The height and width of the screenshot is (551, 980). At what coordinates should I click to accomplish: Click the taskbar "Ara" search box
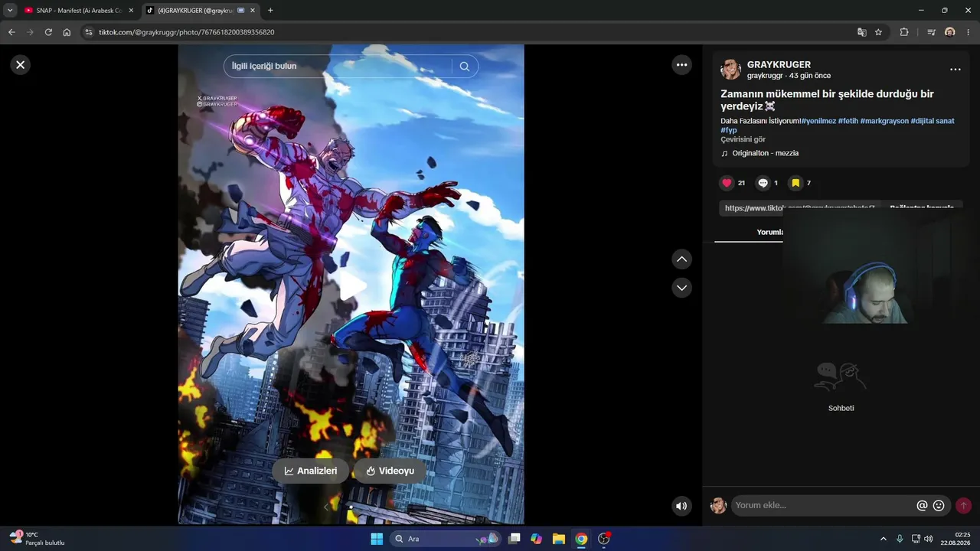[446, 539]
